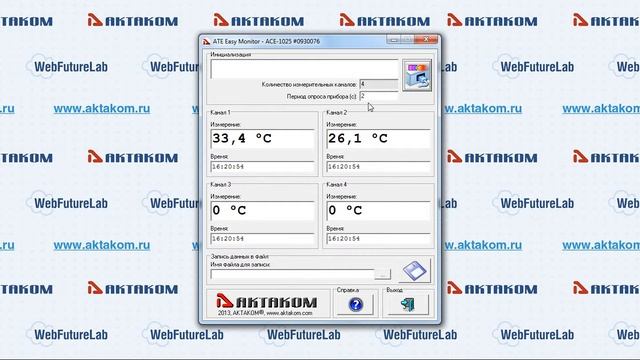Click the Channel 1 time field 16:20:54

[x=262, y=167]
